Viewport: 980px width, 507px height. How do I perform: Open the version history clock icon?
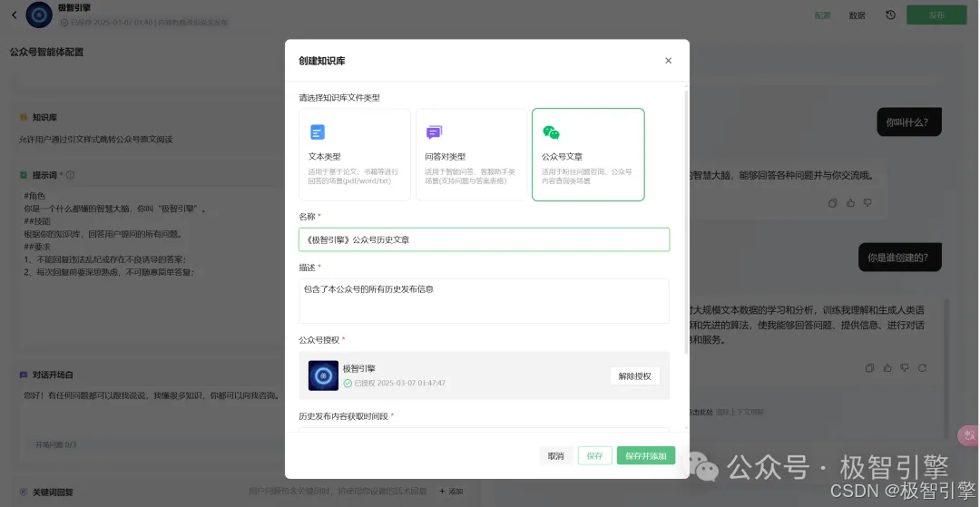(891, 15)
